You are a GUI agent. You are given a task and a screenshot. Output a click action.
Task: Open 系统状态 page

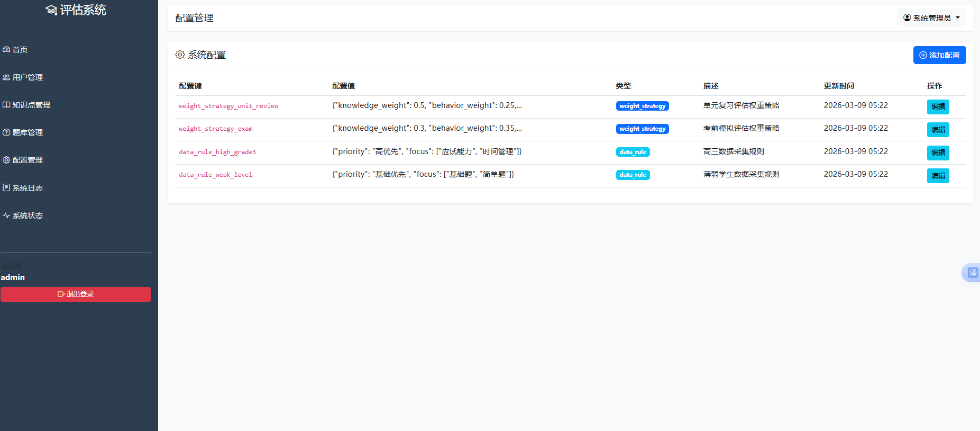pos(28,215)
